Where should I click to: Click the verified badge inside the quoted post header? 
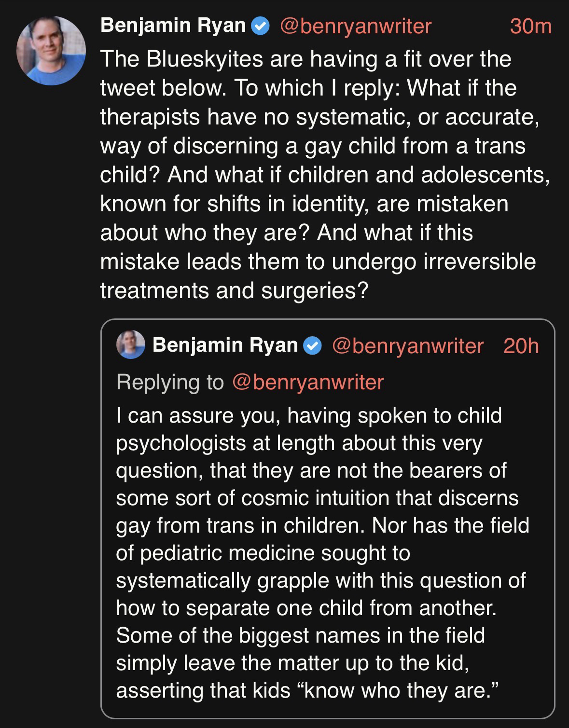(314, 345)
